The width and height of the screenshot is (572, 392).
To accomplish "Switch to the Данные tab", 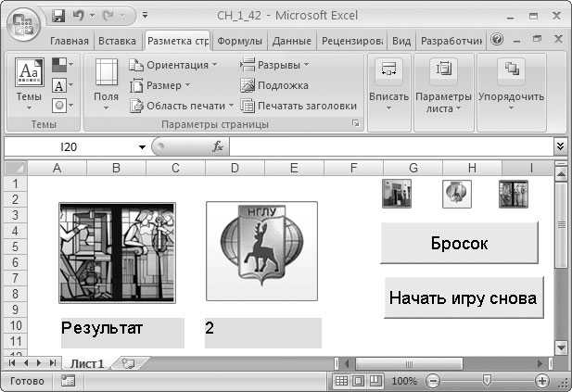I will (x=292, y=41).
